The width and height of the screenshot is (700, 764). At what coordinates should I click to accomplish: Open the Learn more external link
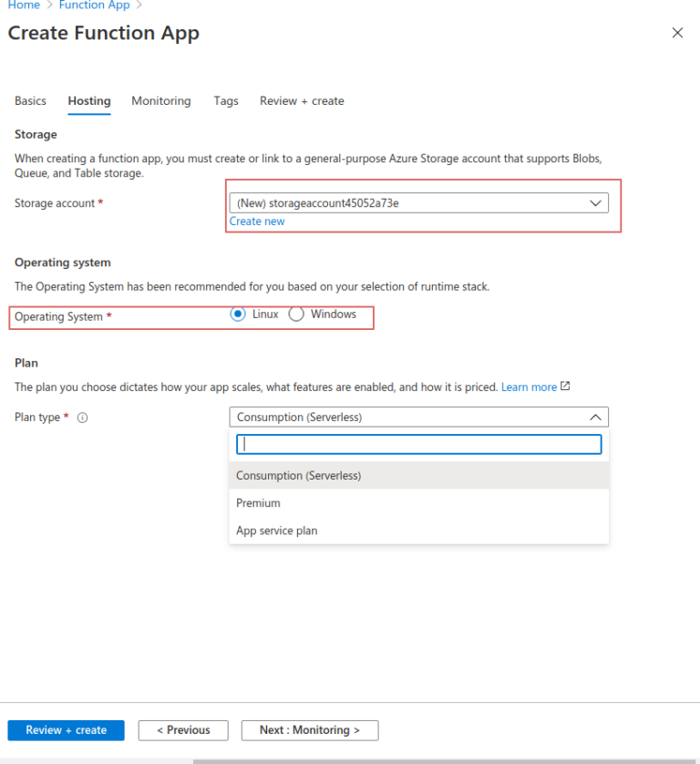click(528, 387)
